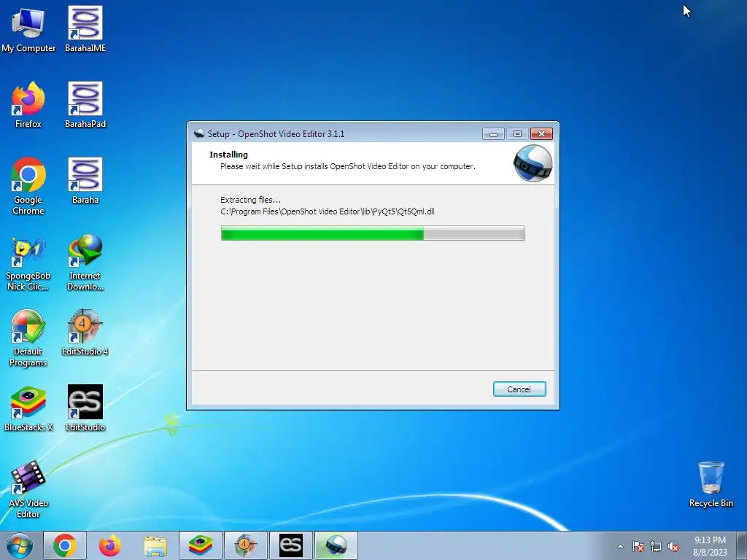Screen dimensions: 747x560
Task: Select EditStudio 4 desktop shortcut
Action: [x=85, y=332]
